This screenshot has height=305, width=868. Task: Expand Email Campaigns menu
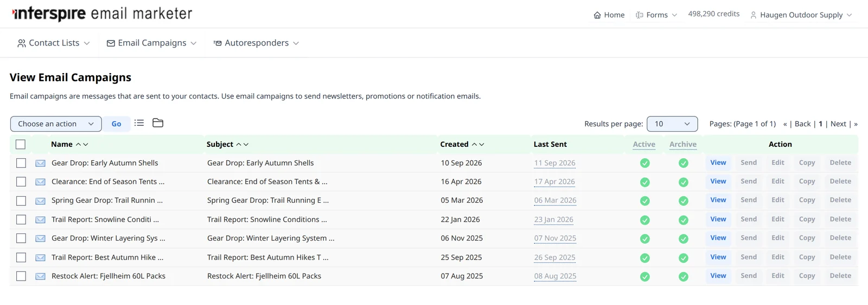click(x=151, y=43)
